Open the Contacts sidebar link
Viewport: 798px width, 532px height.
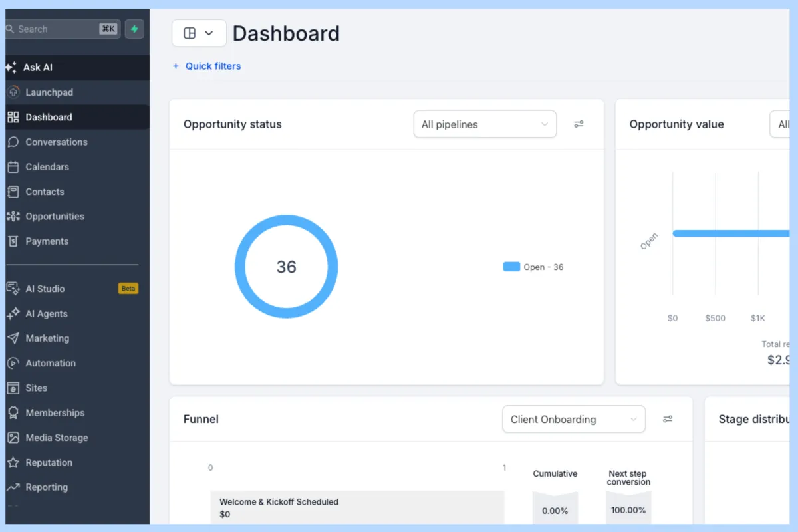click(x=77, y=192)
